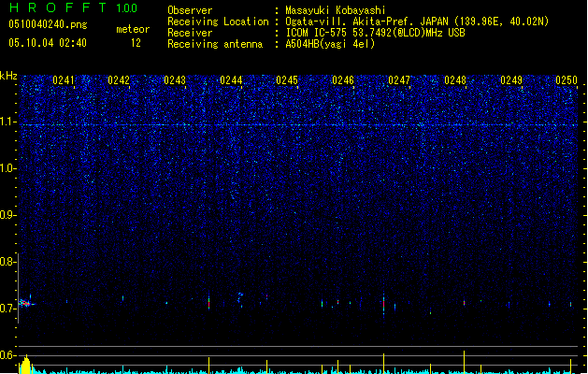This screenshot has height=374, width=588.
Task: Click the kHz axis unit label
Action: 8,76
